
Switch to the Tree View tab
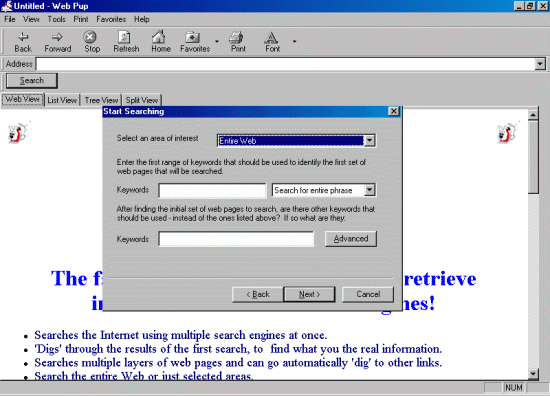(101, 100)
